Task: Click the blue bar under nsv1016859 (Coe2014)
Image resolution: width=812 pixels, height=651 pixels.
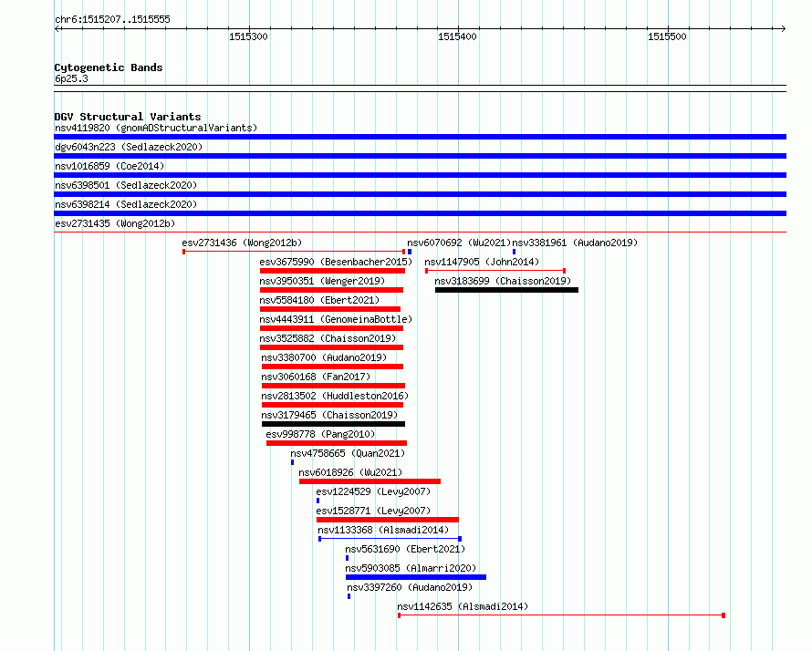Action: tap(420, 175)
